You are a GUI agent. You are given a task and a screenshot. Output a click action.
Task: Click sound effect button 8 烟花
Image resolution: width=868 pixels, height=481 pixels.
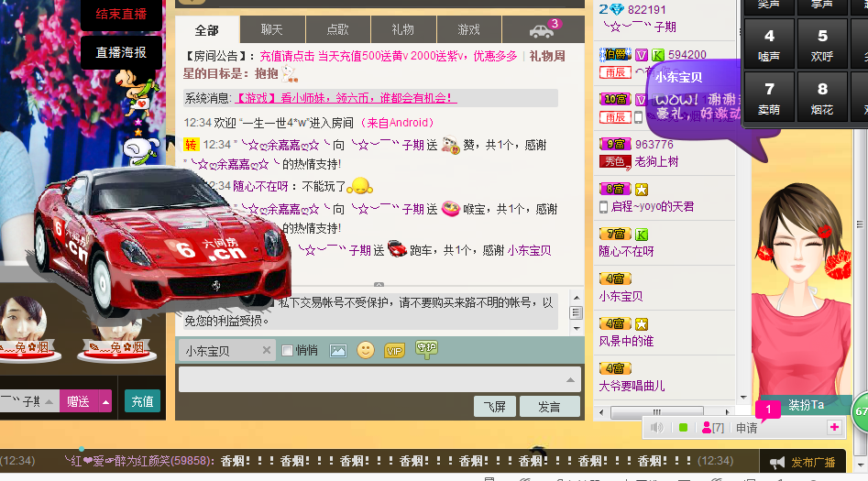coord(822,97)
